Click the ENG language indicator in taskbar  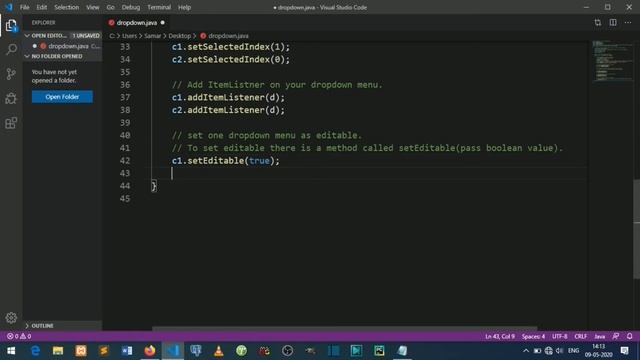[573, 351]
